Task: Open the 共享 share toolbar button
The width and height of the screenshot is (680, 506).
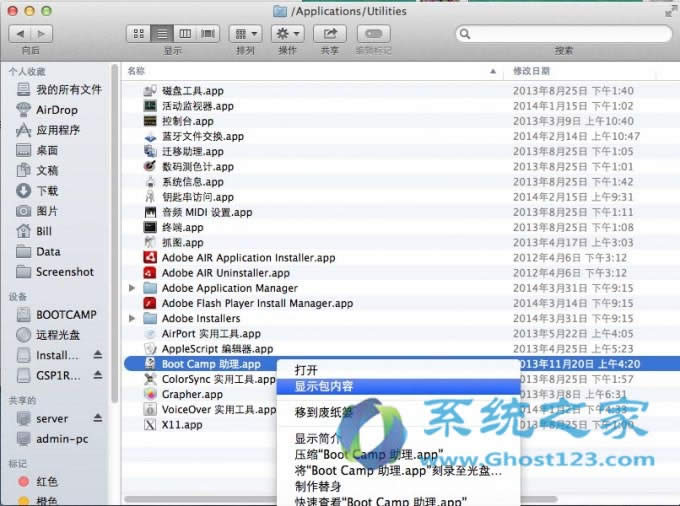Action: (327, 33)
